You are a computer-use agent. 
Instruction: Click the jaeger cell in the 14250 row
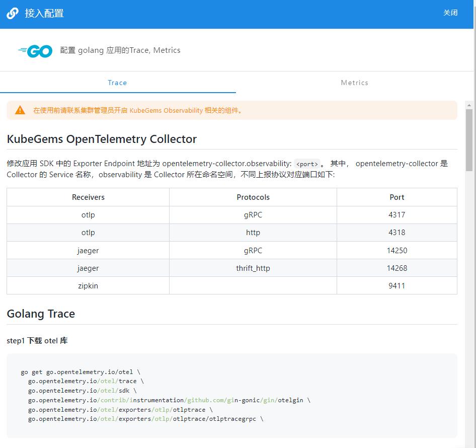pyautogui.click(x=88, y=251)
